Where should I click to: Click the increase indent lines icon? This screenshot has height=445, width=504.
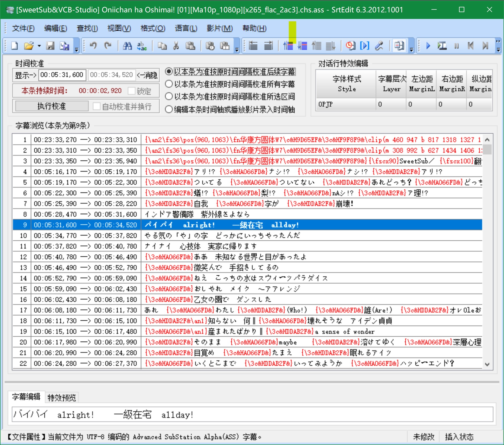268,46
